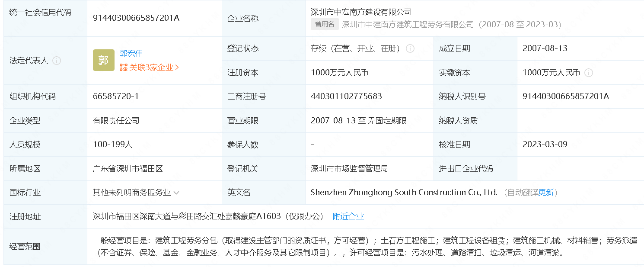644x267 pixels.
Task: Click the 参保人数 label
Action: [x=243, y=145]
